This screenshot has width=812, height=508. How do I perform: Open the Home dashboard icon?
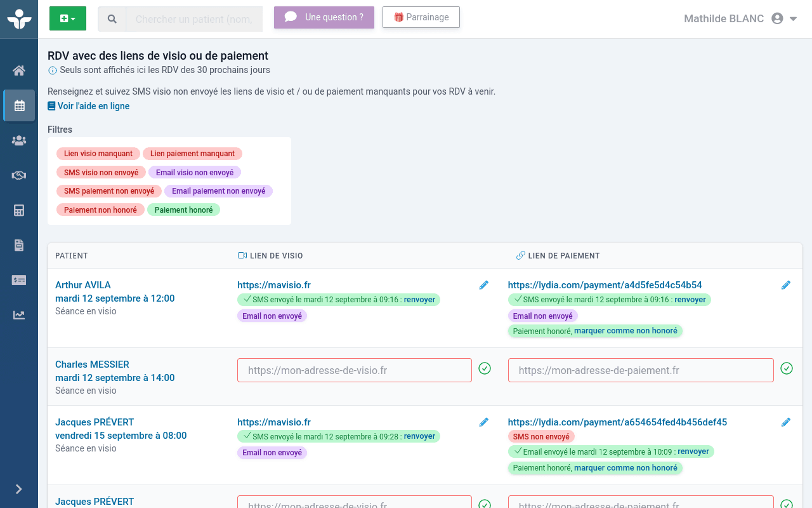point(19,70)
